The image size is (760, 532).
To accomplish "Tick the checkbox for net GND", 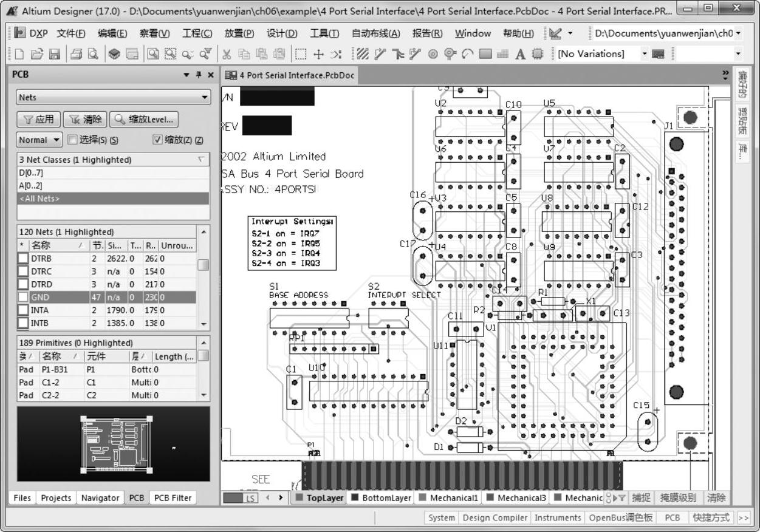I will tap(23, 298).
